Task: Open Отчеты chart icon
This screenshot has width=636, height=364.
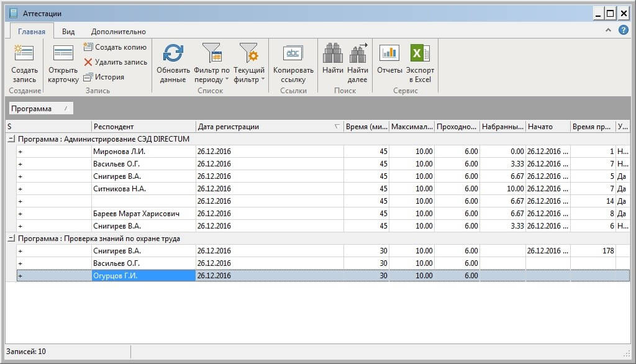Action: point(389,53)
